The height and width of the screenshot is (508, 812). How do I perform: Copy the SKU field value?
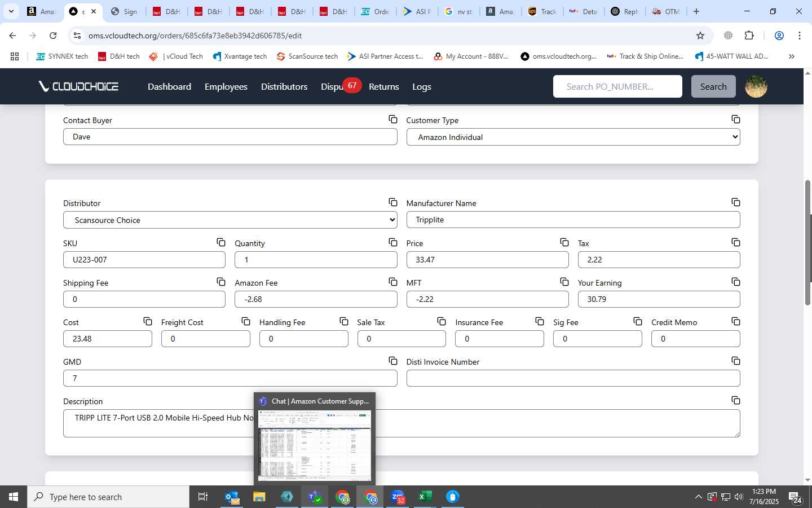221,242
